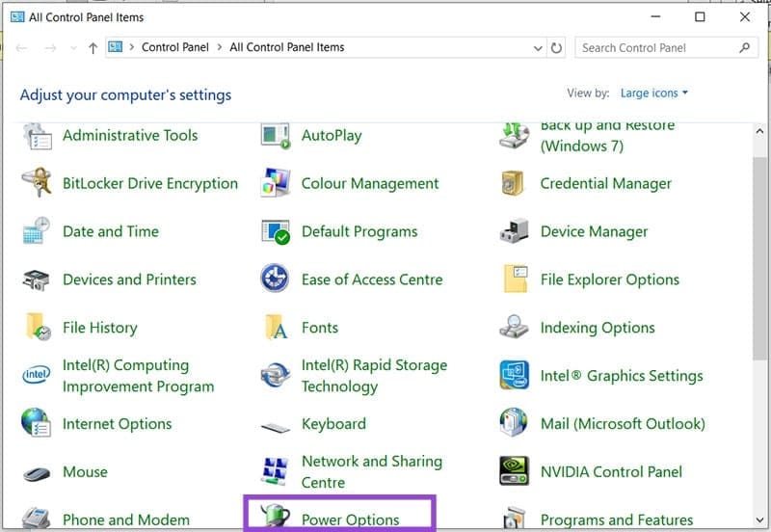Click the Device Manager icon
771x532 pixels.
point(514,231)
